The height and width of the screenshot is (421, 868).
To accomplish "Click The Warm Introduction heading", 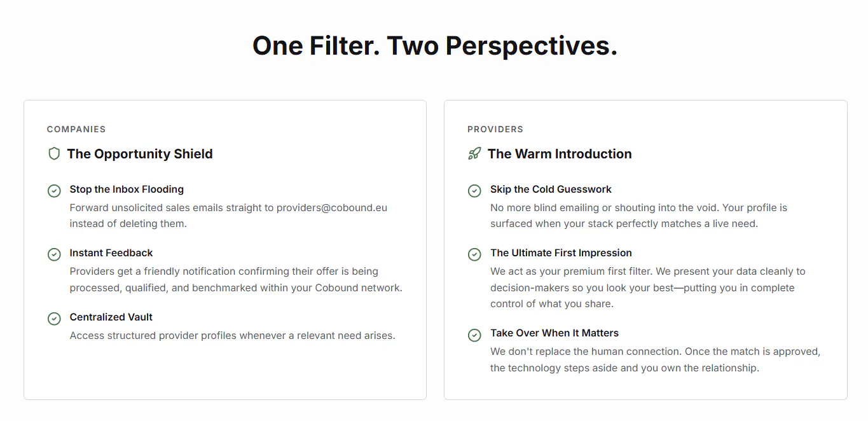I will pyautogui.click(x=560, y=154).
